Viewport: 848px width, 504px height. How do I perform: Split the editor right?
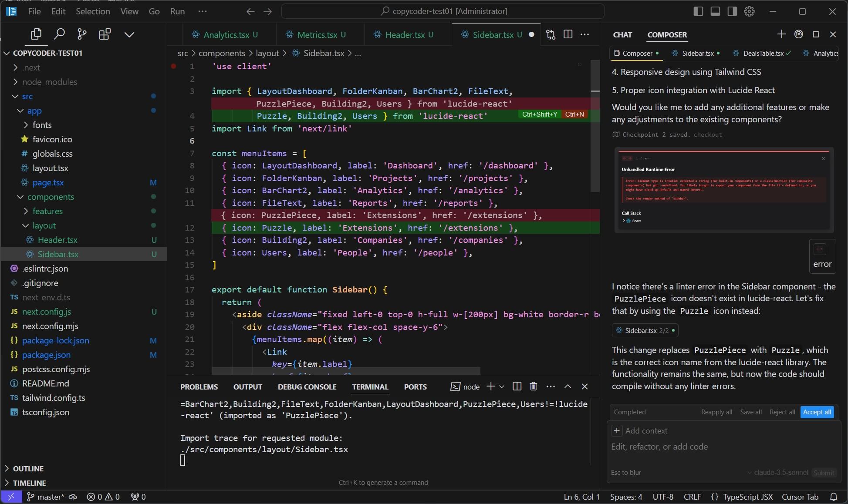(x=568, y=34)
